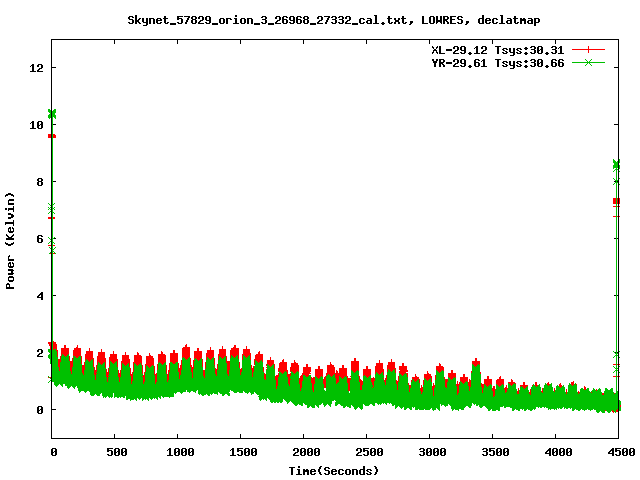
Task: Click the x-axis tick label 500
Action: point(117,452)
